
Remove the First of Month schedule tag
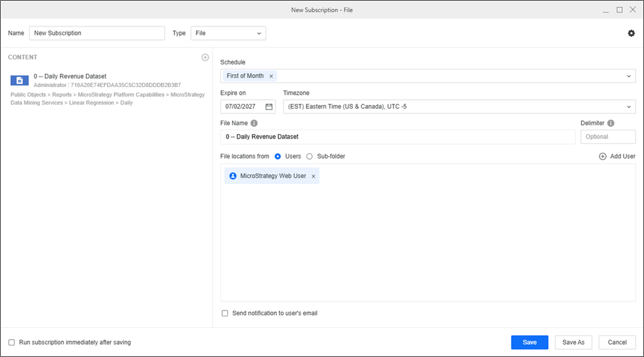point(271,76)
